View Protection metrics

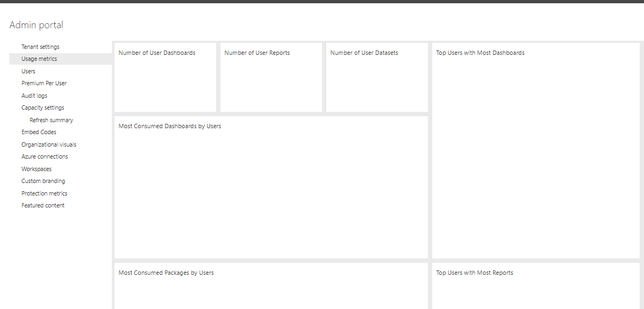click(45, 193)
